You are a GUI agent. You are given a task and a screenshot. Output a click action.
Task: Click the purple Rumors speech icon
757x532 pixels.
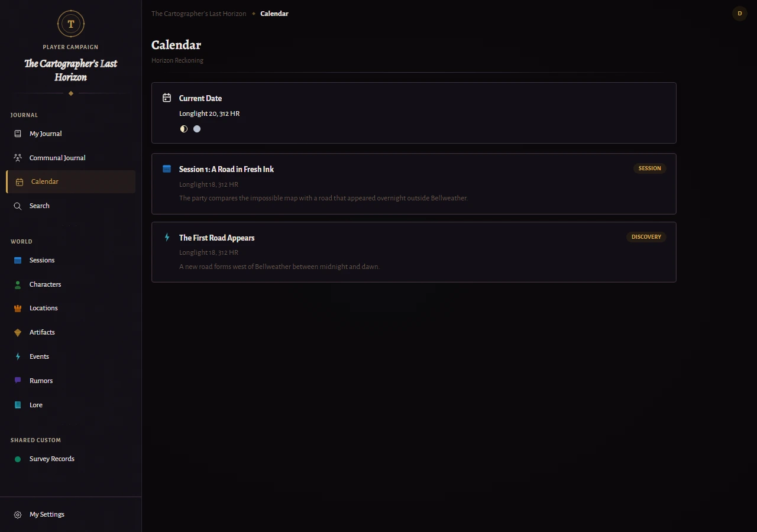pyautogui.click(x=18, y=381)
